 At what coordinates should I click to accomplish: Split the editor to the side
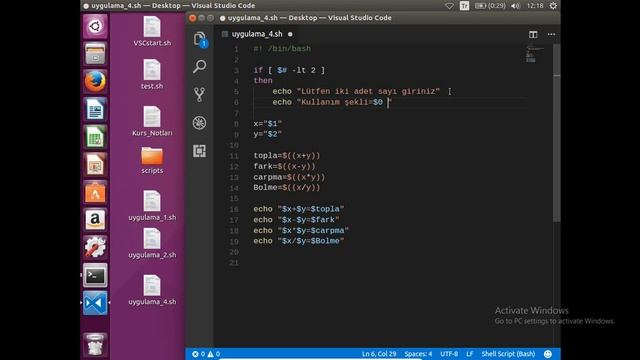click(533, 34)
